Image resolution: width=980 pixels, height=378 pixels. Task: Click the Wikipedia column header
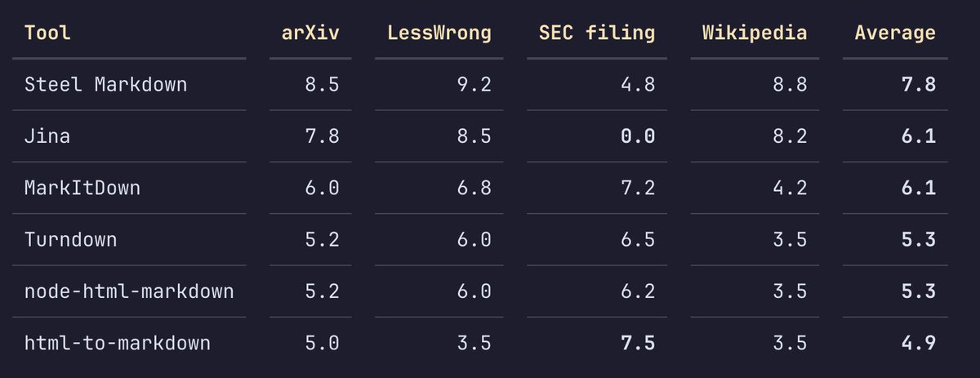pos(755,33)
